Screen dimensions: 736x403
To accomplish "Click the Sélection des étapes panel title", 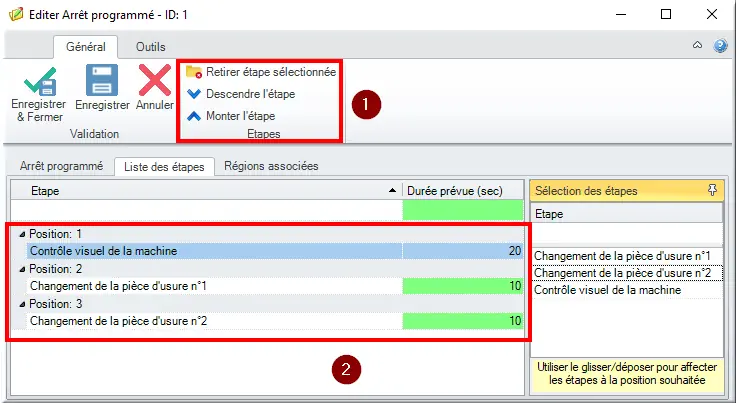I will [x=586, y=191].
